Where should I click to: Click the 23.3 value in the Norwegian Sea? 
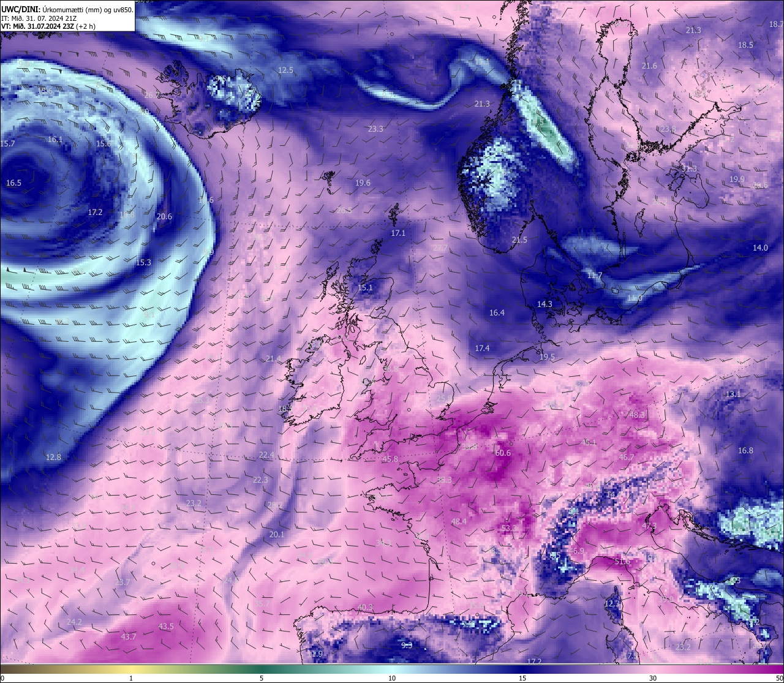tap(375, 129)
